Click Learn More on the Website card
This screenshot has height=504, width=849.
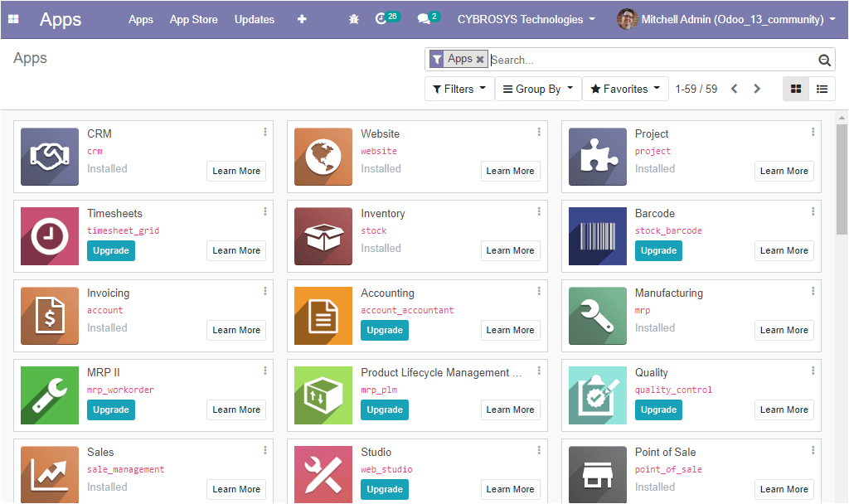510,171
